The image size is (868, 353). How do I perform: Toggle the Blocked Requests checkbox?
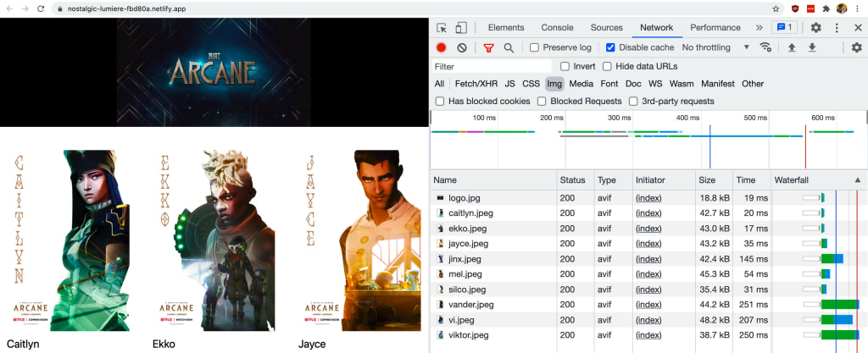click(x=542, y=102)
